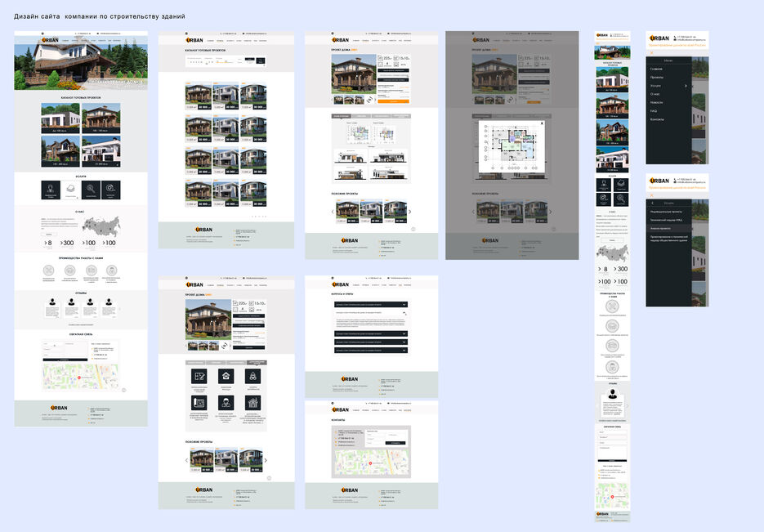Click the dark submit button in homepage feedback form
This screenshot has width=764, height=532.
click(x=64, y=360)
